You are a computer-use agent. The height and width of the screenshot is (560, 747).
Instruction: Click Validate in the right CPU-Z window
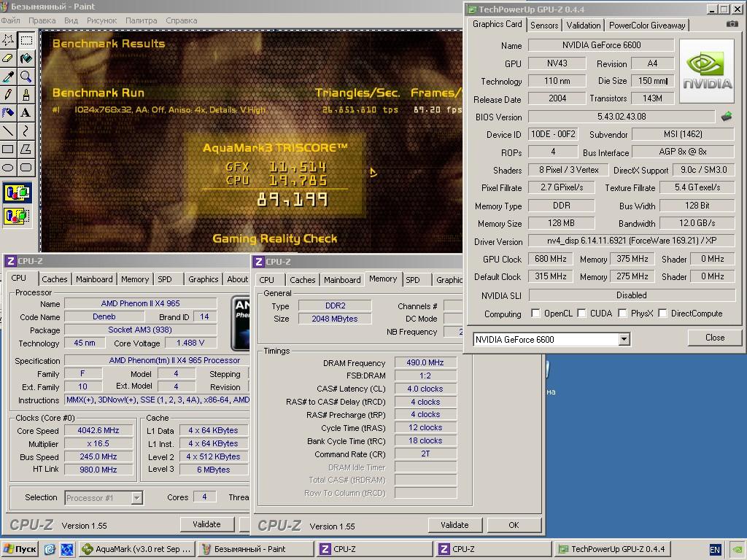pyautogui.click(x=454, y=525)
